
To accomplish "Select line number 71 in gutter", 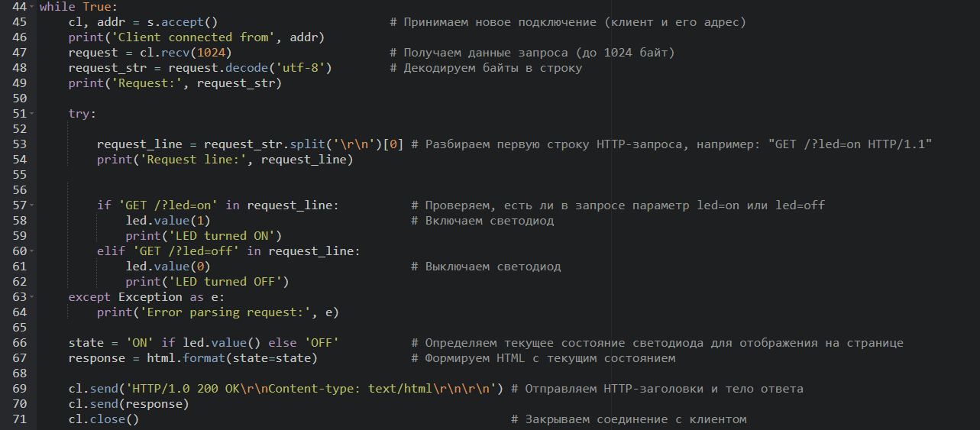I will point(20,419).
